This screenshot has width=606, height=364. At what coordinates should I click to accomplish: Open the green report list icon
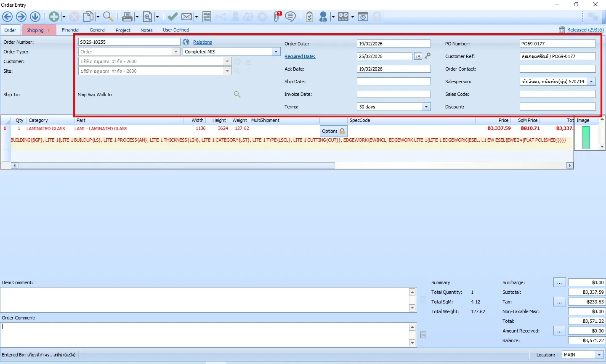click(x=207, y=17)
